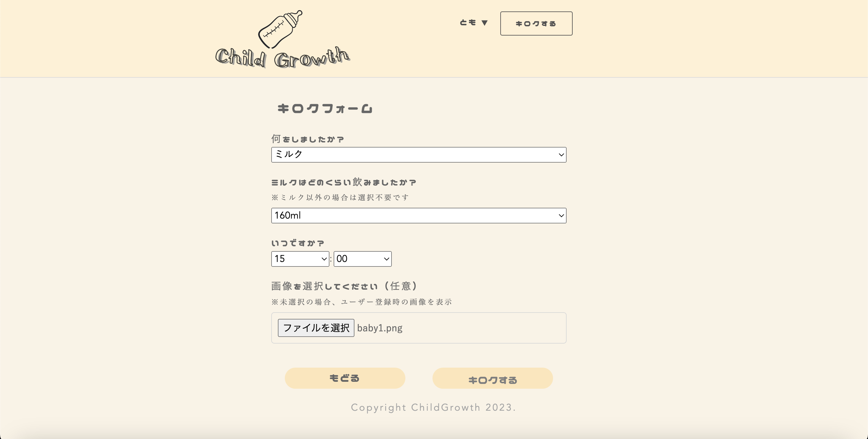Open the hour dropdown showing 15

pos(300,259)
